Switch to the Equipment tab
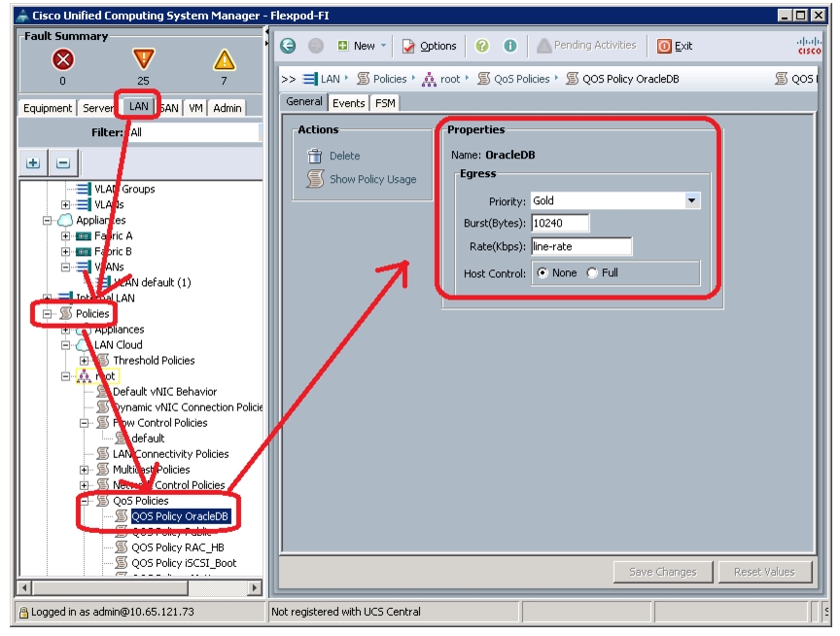Viewport: 840px width, 636px height. click(x=47, y=108)
